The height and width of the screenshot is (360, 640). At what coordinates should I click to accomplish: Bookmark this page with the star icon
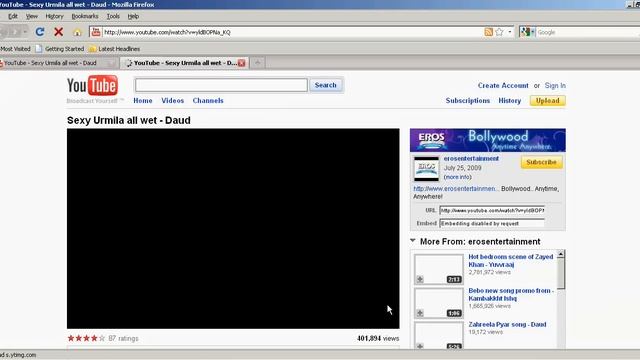[x=499, y=32]
